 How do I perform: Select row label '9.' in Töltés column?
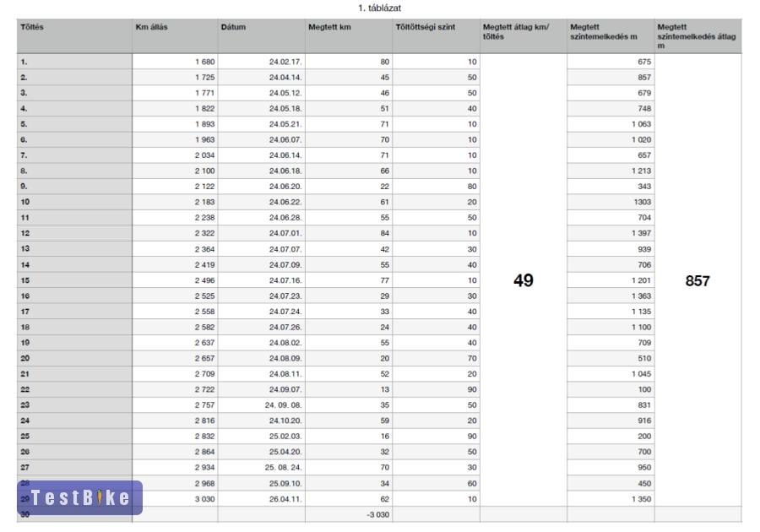coord(74,186)
